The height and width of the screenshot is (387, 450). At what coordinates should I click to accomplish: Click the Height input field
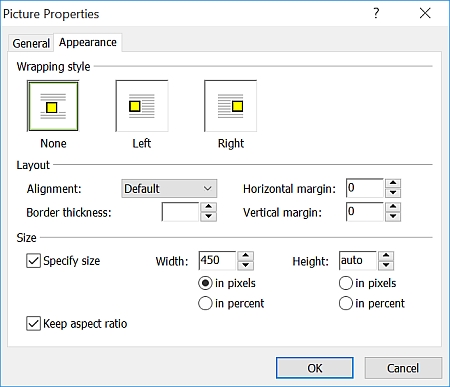[x=358, y=260]
